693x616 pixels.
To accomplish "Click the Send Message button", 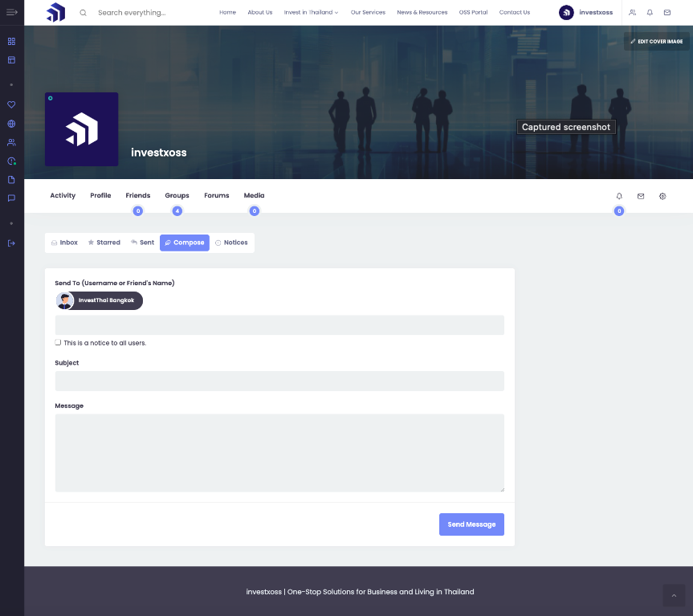I will tap(471, 524).
